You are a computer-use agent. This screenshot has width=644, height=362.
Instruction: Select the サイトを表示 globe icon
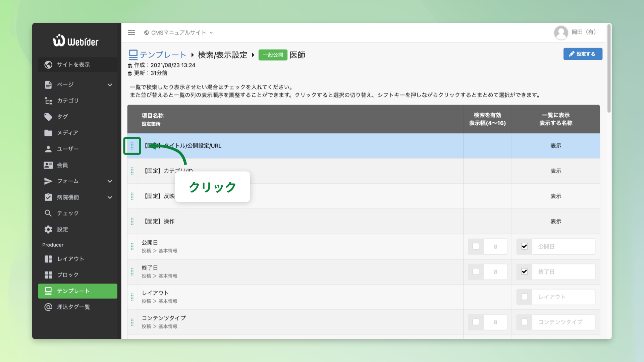[48, 65]
